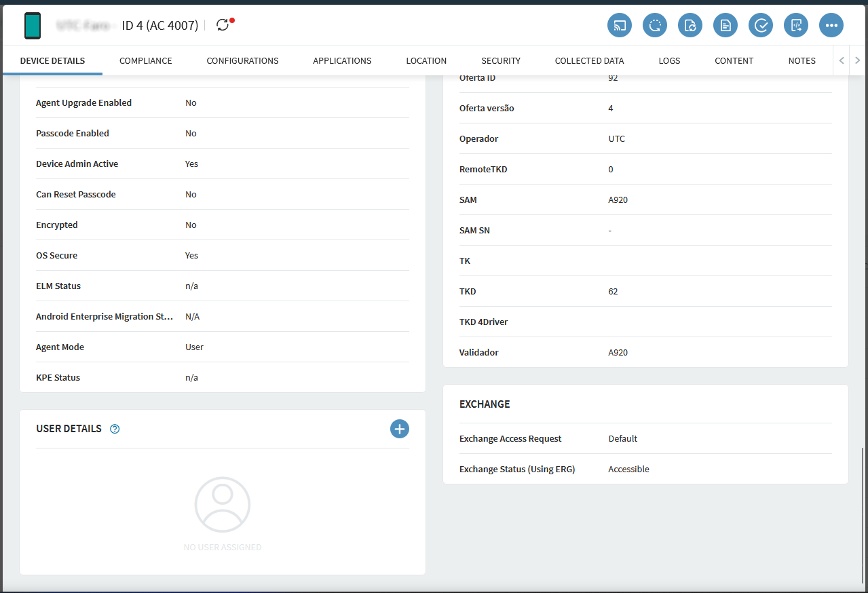Open the Applications tab
Image resolution: width=868 pixels, height=593 pixels.
click(x=342, y=60)
